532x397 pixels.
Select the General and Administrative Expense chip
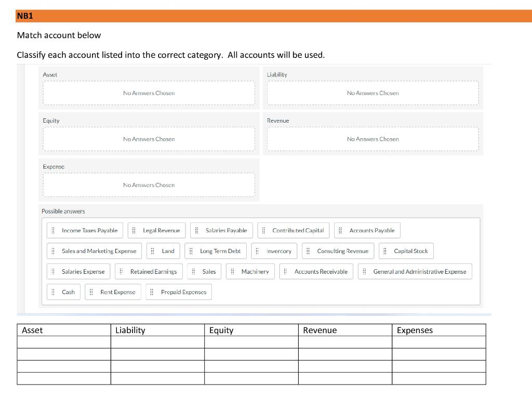[x=415, y=271]
